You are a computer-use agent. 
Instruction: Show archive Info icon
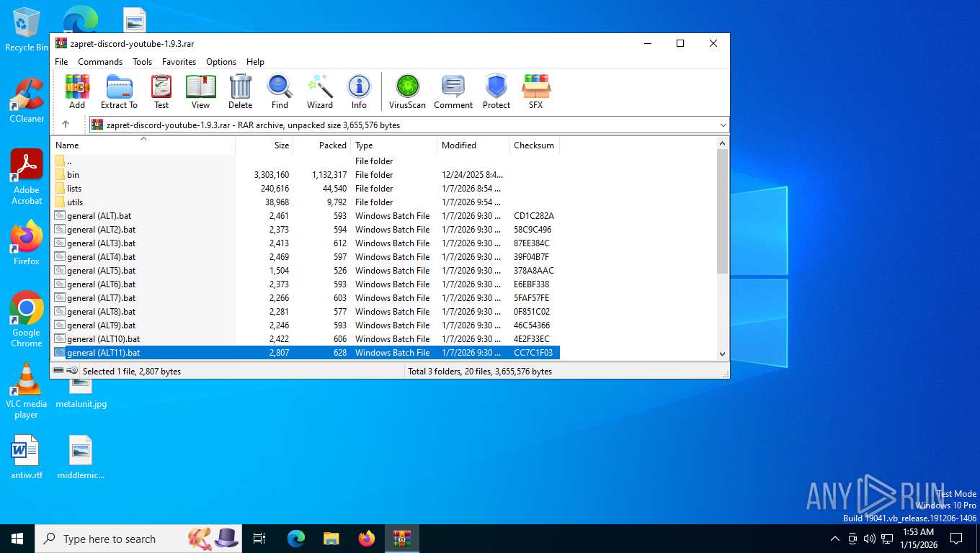[359, 91]
